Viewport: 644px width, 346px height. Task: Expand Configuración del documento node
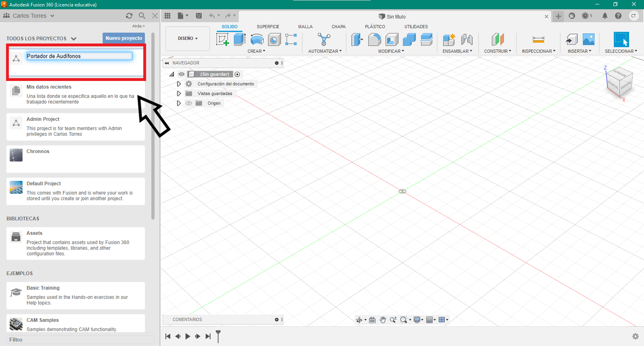(179, 84)
